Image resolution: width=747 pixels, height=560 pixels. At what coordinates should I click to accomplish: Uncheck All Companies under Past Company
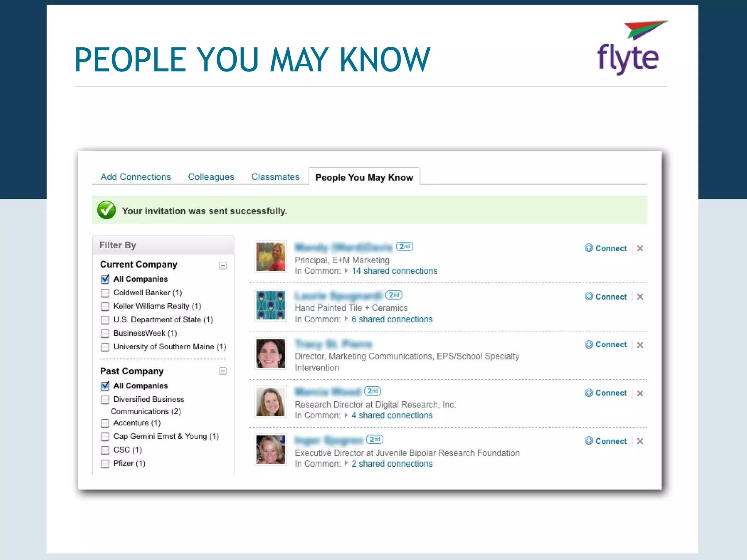pyautogui.click(x=105, y=386)
